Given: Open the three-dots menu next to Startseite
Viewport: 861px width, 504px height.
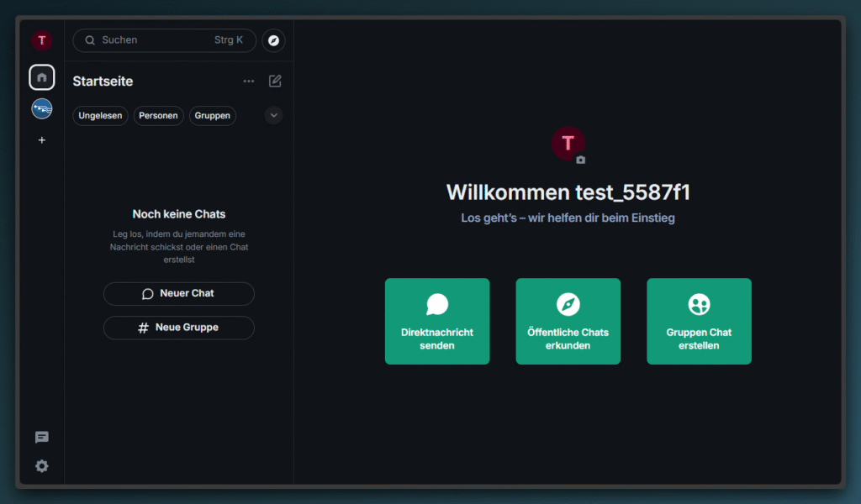Looking at the screenshot, I should [x=248, y=81].
